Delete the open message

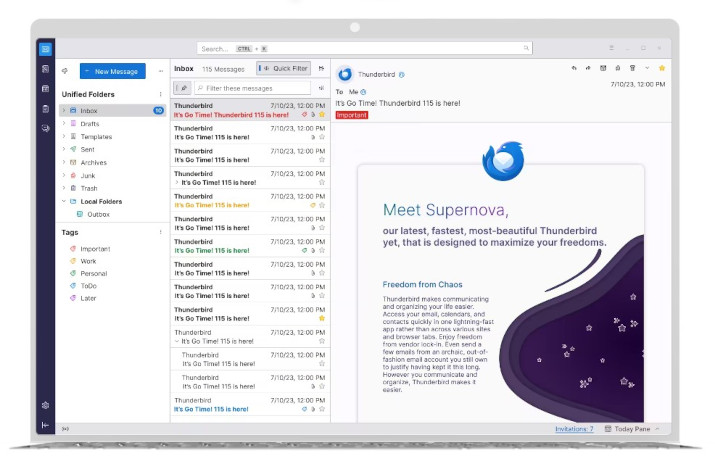632,68
